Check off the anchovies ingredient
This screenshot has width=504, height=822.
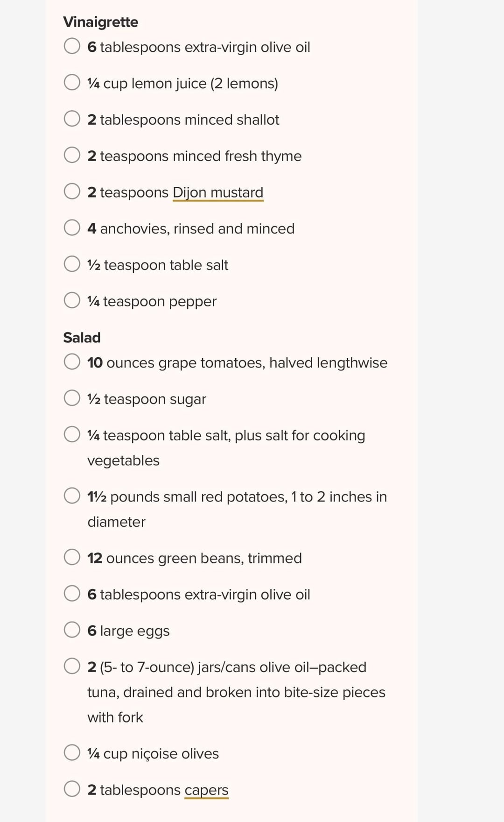click(x=72, y=227)
